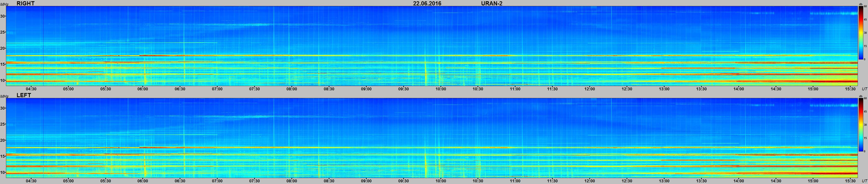Click the 07:30 time tick under RIGHT panel
The height and width of the screenshot is (184, 868).
(x=254, y=89)
